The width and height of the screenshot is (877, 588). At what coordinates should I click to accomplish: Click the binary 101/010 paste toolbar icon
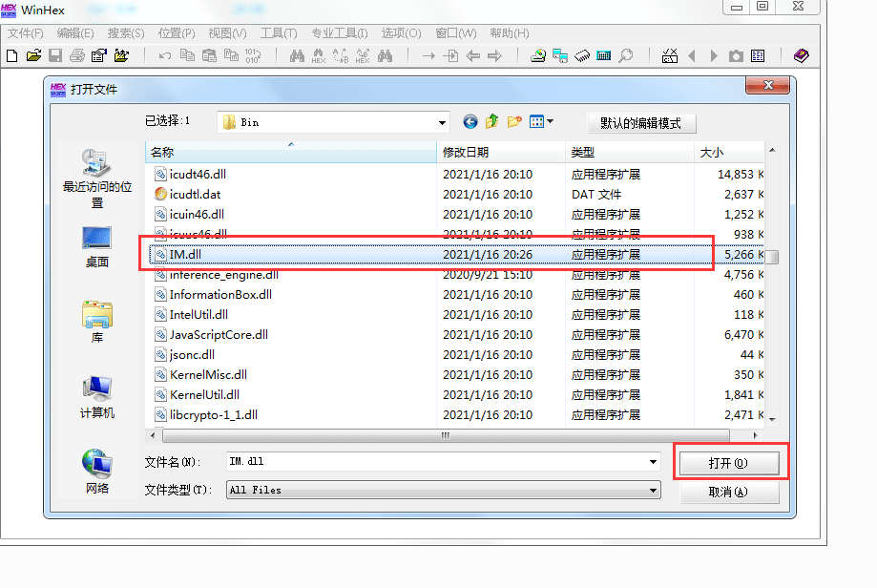coord(253,56)
